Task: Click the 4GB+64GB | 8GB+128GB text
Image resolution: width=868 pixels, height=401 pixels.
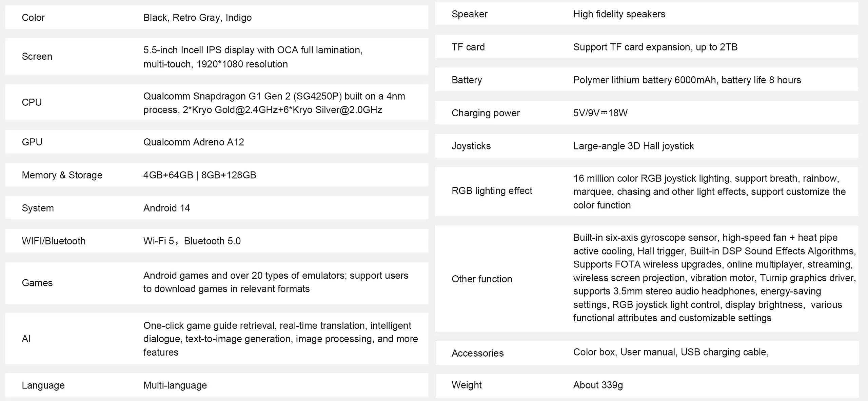Action: coord(200,175)
